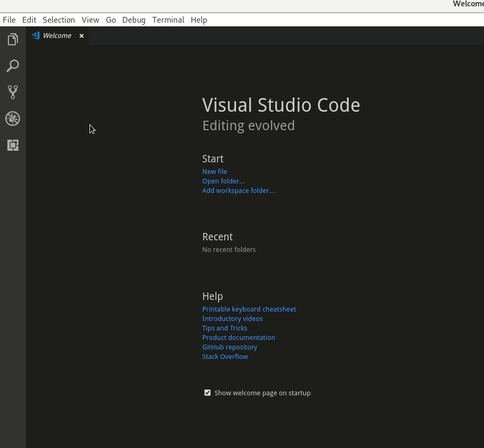Open Introductory videos from the Help section
The image size is (484, 448).
click(232, 318)
